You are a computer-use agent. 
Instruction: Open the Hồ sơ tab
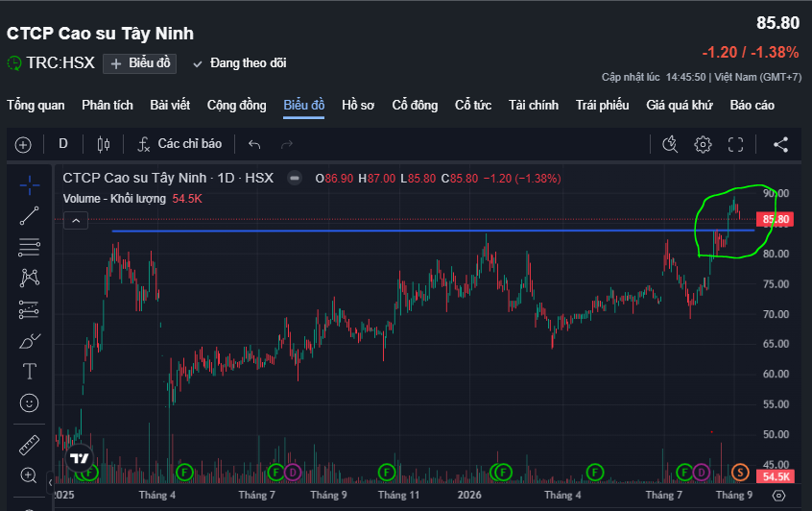[x=358, y=106]
